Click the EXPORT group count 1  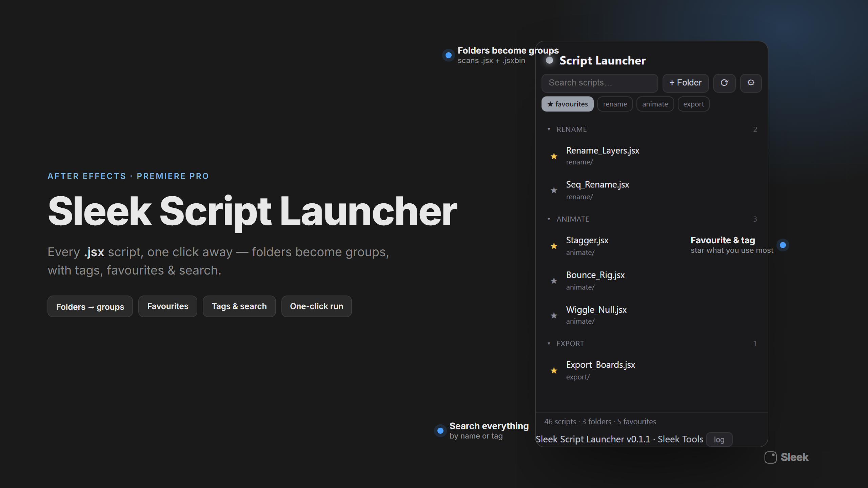click(x=755, y=344)
